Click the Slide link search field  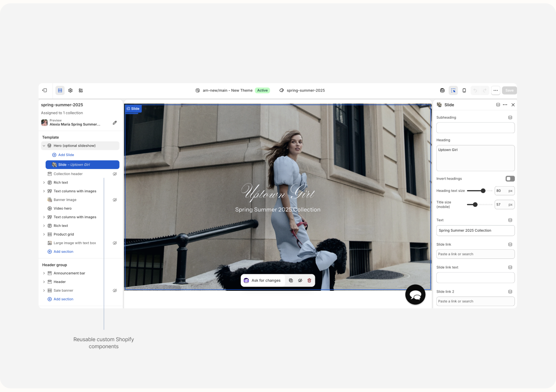click(475, 254)
